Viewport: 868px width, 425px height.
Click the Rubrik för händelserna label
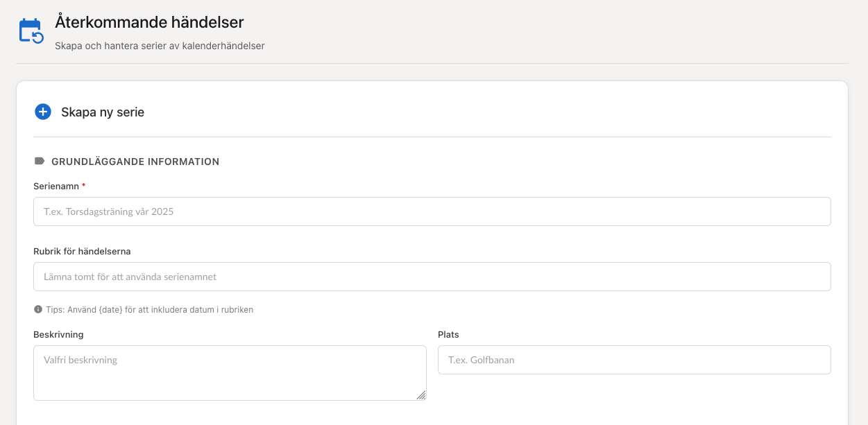(82, 251)
